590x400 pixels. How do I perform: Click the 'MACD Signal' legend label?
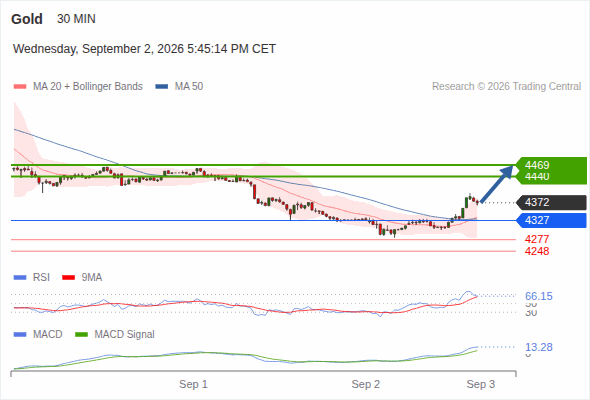pos(125,335)
